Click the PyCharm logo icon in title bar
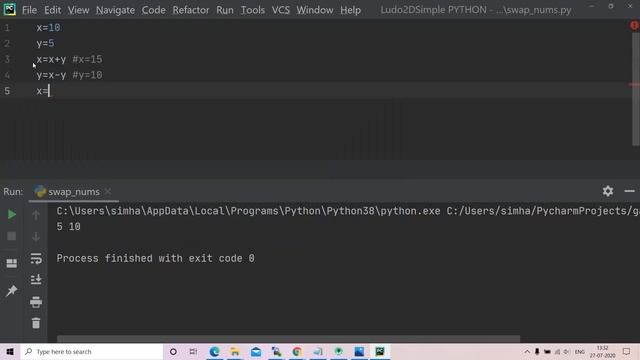Viewport: 640px width, 360px height. pyautogui.click(x=9, y=9)
